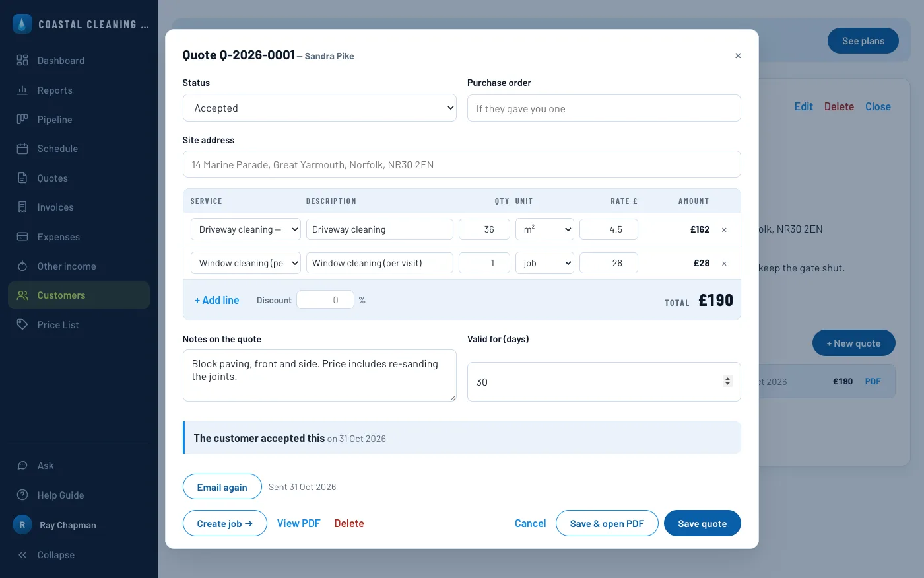Click the Driveway cleaning description field
924x578 pixels.
coord(379,229)
